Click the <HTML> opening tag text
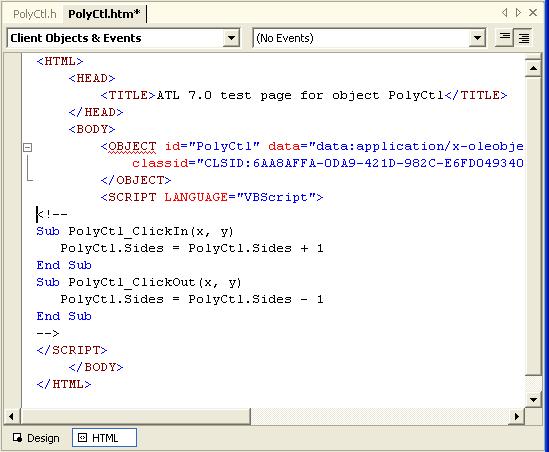 pyautogui.click(x=60, y=61)
